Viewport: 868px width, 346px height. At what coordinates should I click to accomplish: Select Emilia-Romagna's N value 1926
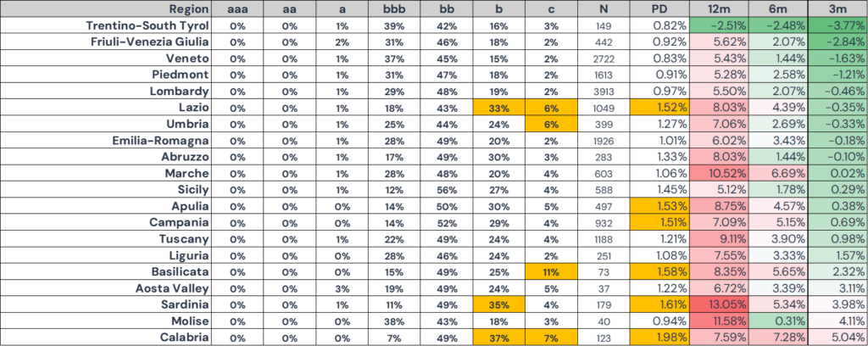(604, 140)
